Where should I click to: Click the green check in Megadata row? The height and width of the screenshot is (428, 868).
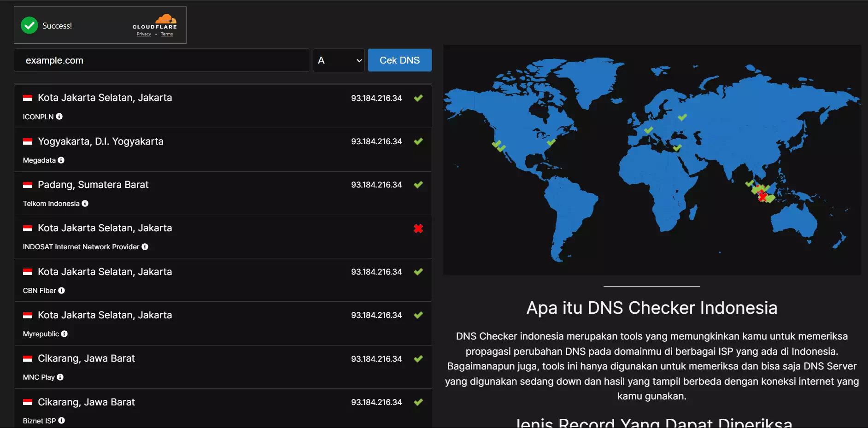418,141
